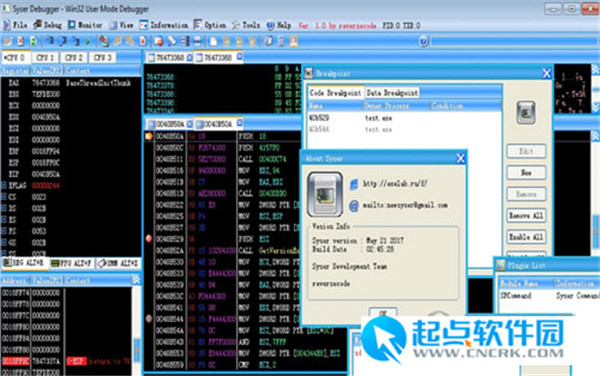Screen dimensions: 600x376
Task: Switch to the CPU 1 tab
Action: [x=45, y=57]
